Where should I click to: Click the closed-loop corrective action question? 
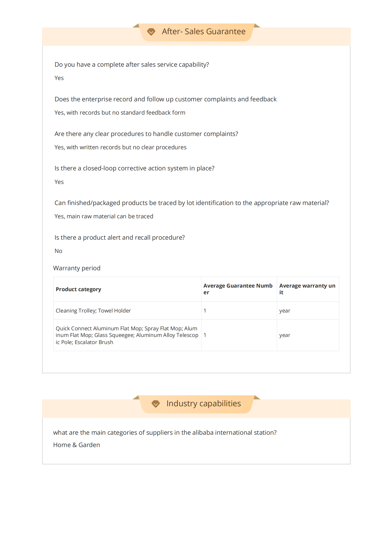[134, 168]
